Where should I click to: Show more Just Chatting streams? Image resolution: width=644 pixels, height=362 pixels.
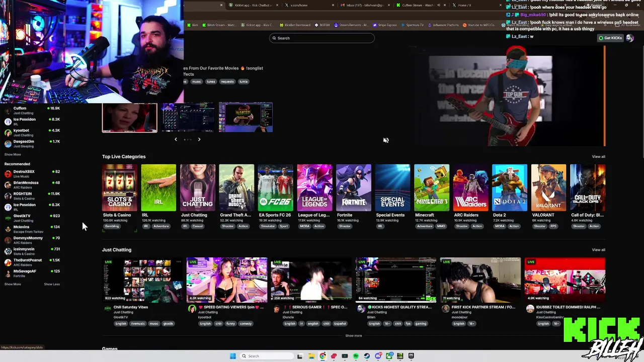(353, 335)
